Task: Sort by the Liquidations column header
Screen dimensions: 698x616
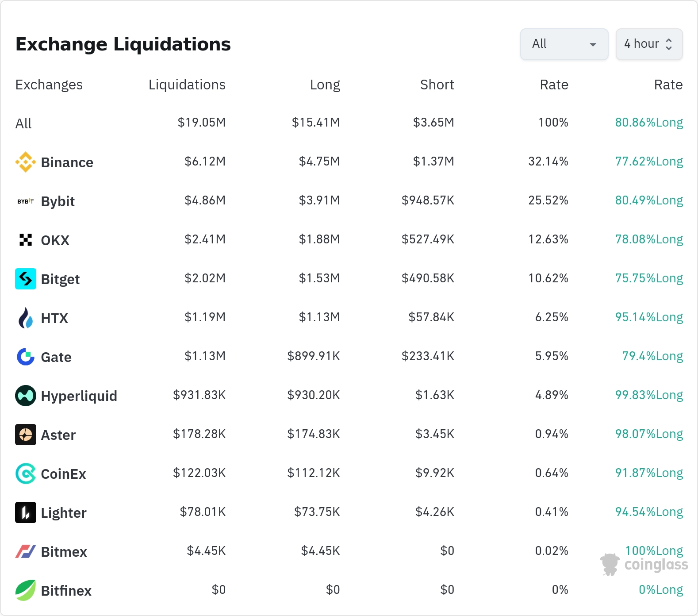Action: [x=187, y=85]
